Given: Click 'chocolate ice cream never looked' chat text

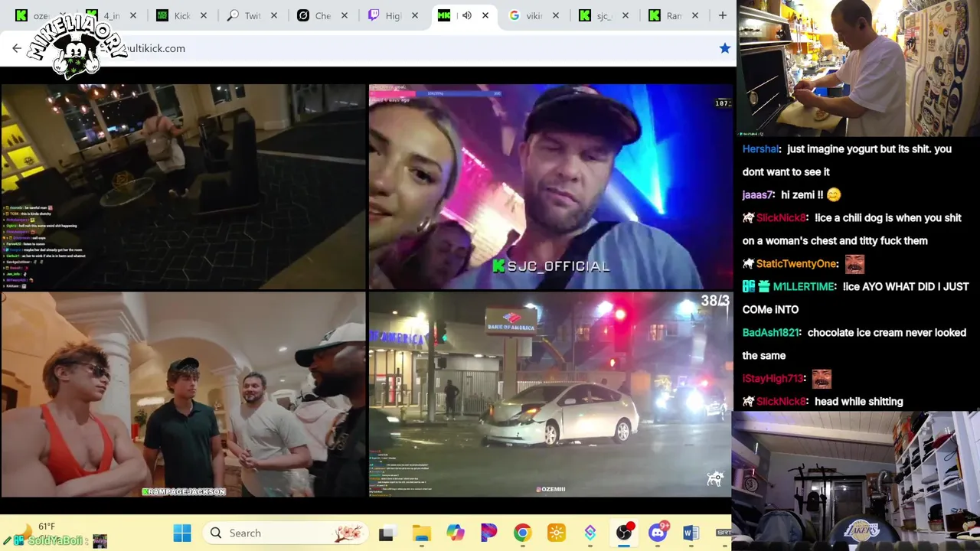Looking at the screenshot, I should coord(887,333).
